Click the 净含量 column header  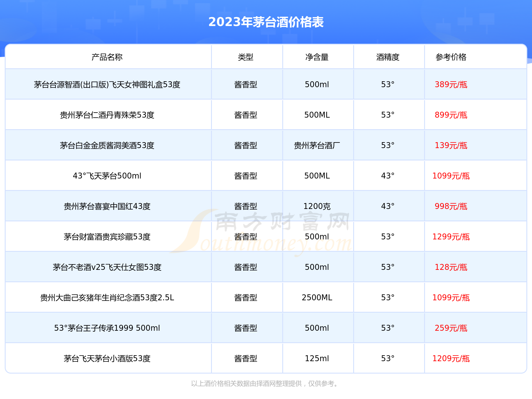point(317,57)
